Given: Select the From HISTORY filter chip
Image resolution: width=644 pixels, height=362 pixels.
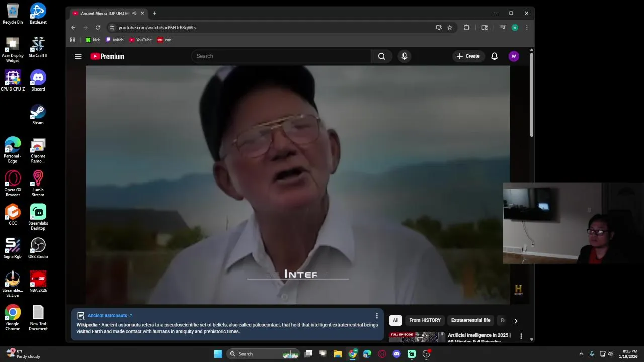Looking at the screenshot, I should tap(425, 320).
